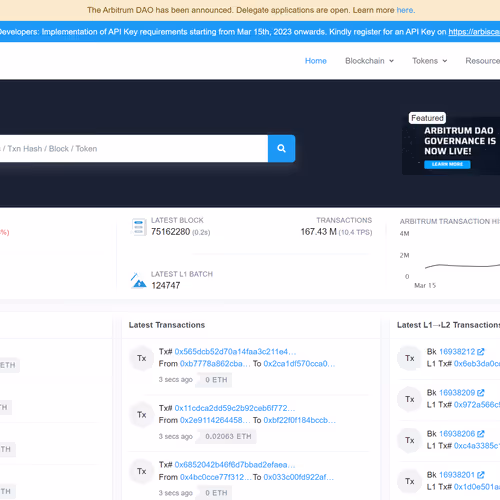
Task: Click the Latest Transactions heading
Action: pos(167,325)
